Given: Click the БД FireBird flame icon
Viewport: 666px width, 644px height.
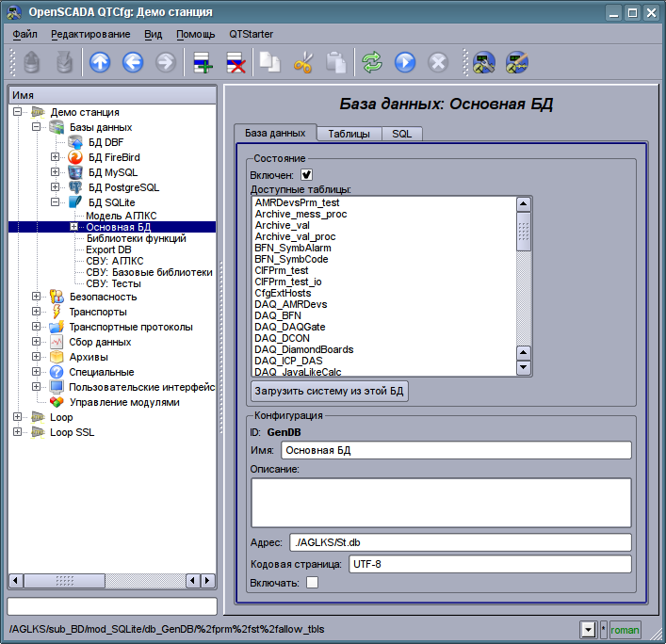Looking at the screenshot, I should point(75,157).
